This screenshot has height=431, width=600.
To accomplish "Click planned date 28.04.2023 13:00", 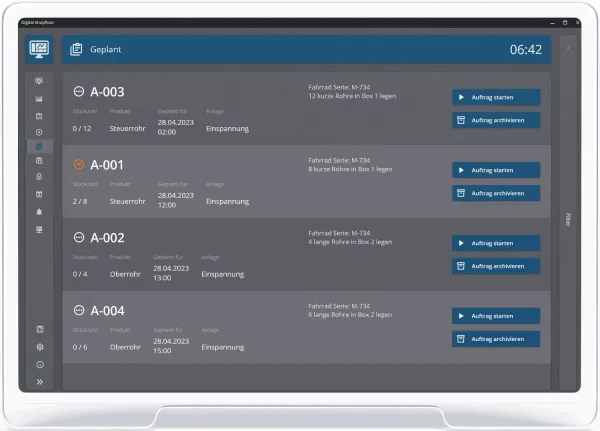I will (171, 273).
